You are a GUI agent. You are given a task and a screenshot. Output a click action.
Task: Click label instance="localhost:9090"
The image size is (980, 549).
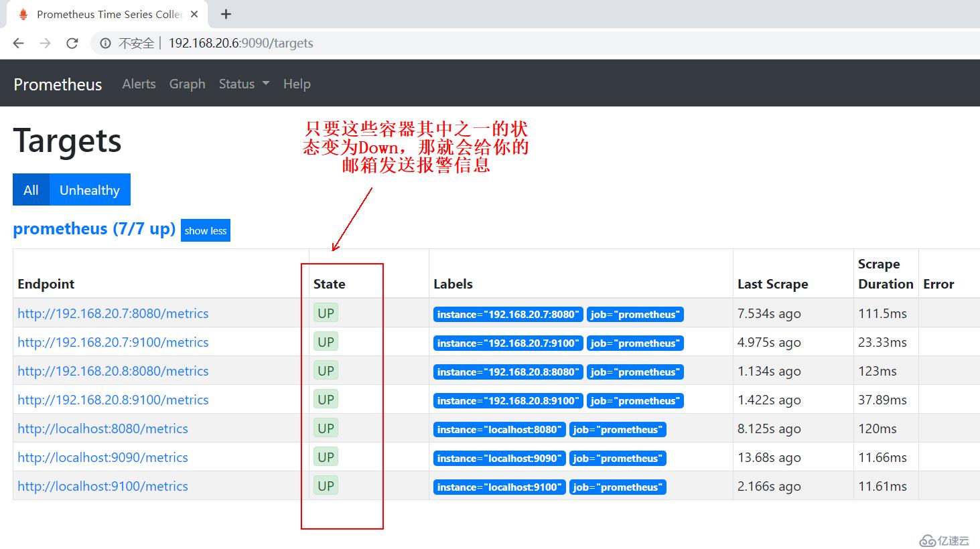(x=499, y=458)
